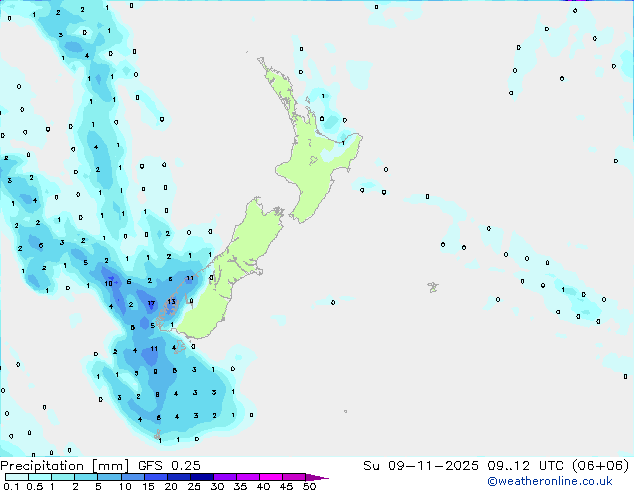Click the legend label '50'
Image resolution: width=634 pixels, height=490 pixels.
(x=309, y=486)
